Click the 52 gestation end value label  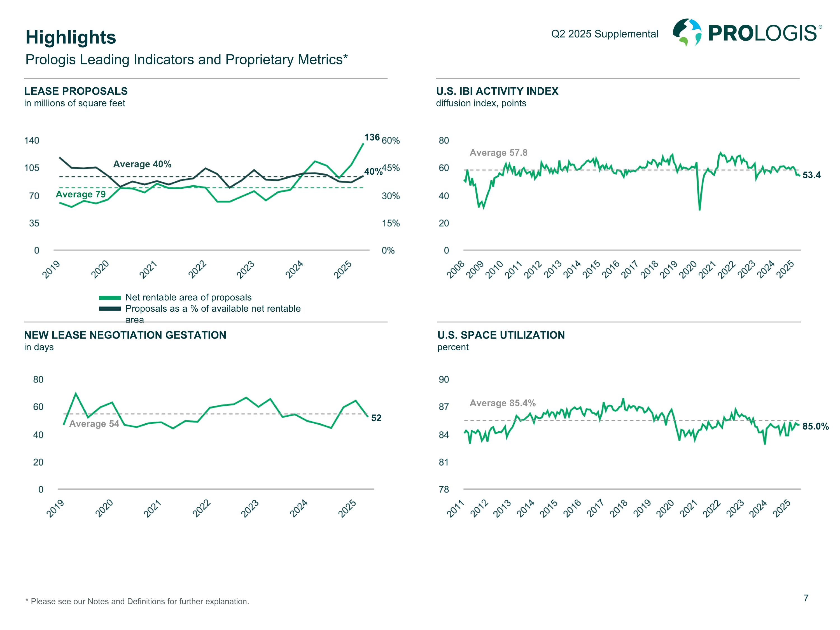376,418
